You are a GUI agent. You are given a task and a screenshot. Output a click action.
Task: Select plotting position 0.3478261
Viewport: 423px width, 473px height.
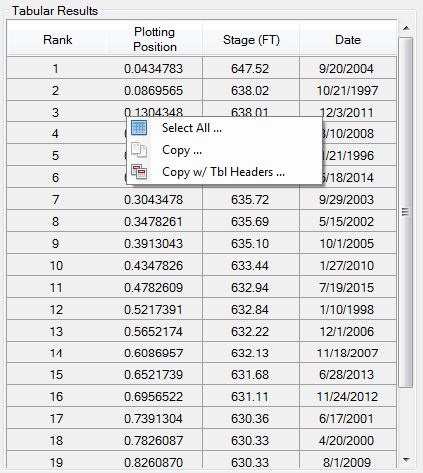pos(154,221)
